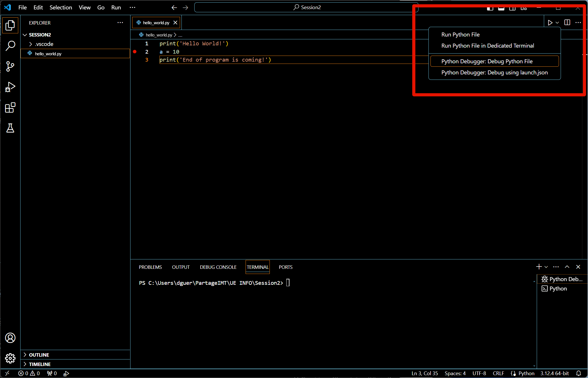The width and height of the screenshot is (588, 378).
Task: Open the Source Control view
Action: 10,66
